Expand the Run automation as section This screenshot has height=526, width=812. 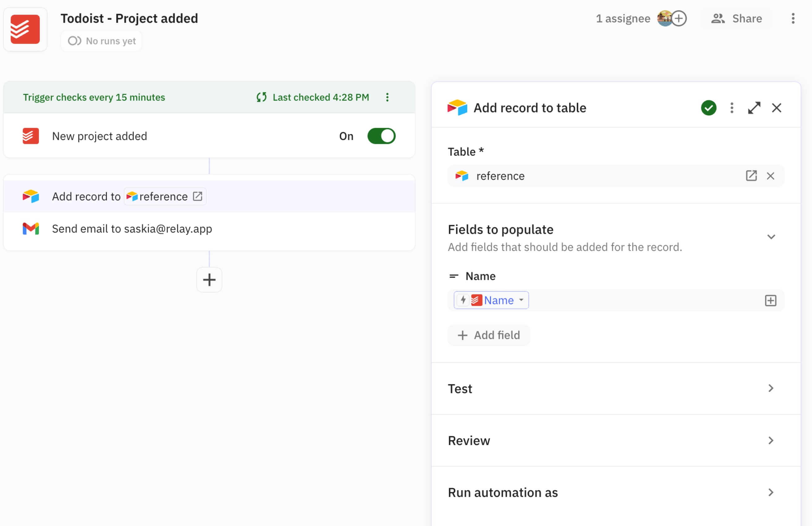(770, 493)
